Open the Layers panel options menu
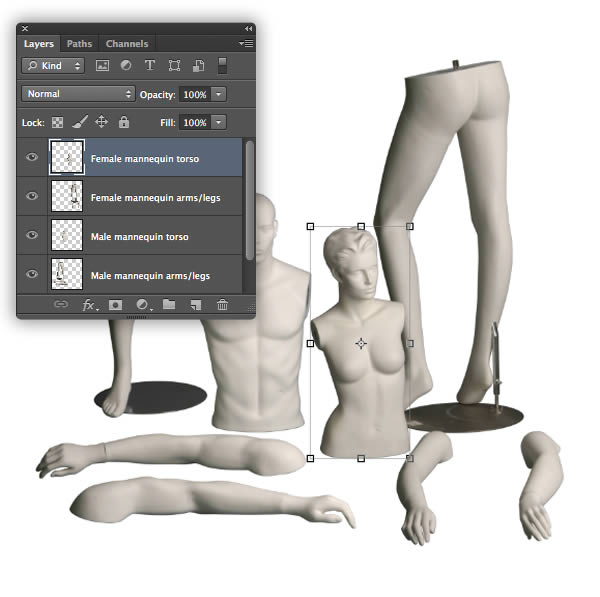600x597 pixels. (x=246, y=44)
